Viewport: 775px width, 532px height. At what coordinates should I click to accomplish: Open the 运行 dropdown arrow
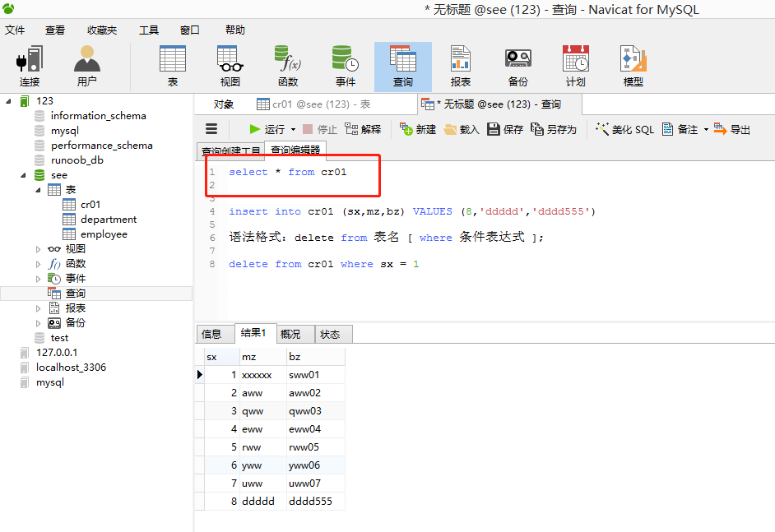point(293,129)
